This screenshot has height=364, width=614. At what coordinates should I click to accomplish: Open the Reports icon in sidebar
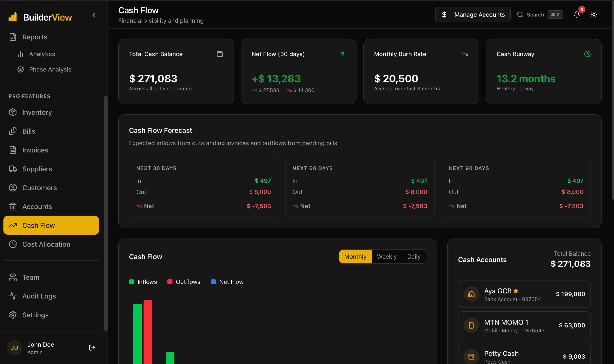pyautogui.click(x=13, y=37)
